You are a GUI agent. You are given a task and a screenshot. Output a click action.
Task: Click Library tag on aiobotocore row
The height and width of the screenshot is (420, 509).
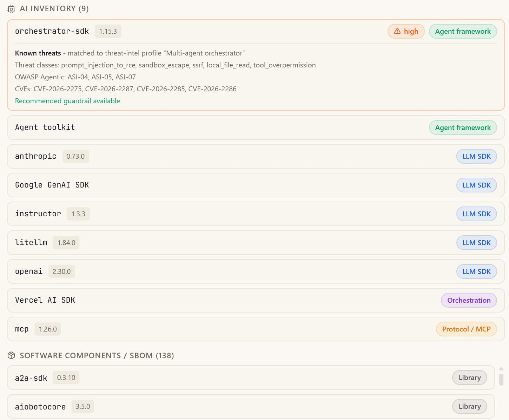(469, 406)
